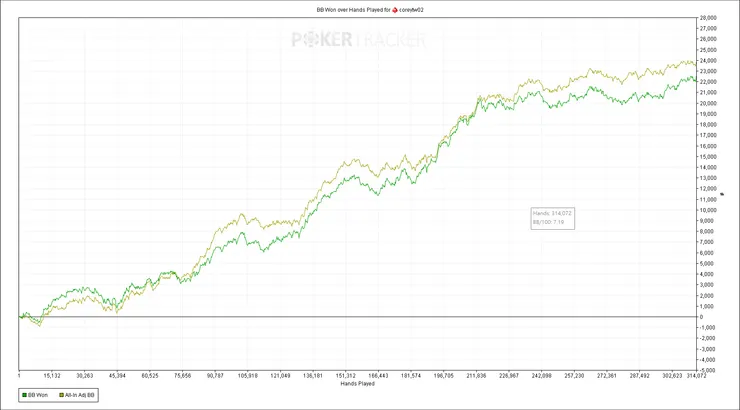Click the 'BB/100: 7.19' tooltip line
Screen dimensions: 740x410
[548, 222]
